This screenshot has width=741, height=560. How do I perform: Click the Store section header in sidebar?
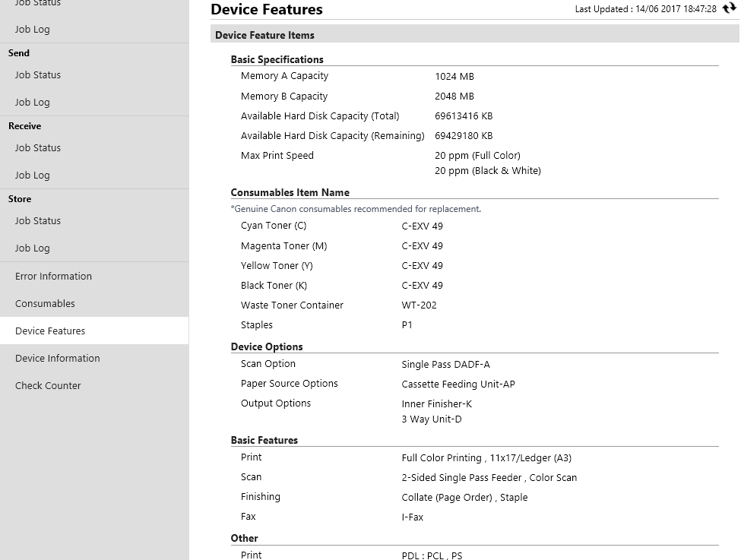click(20, 199)
